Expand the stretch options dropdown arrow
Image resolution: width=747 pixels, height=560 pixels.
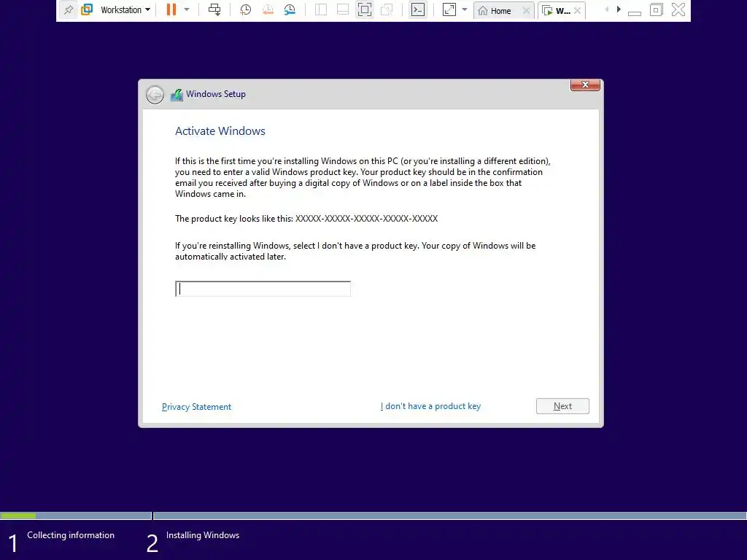(x=465, y=9)
